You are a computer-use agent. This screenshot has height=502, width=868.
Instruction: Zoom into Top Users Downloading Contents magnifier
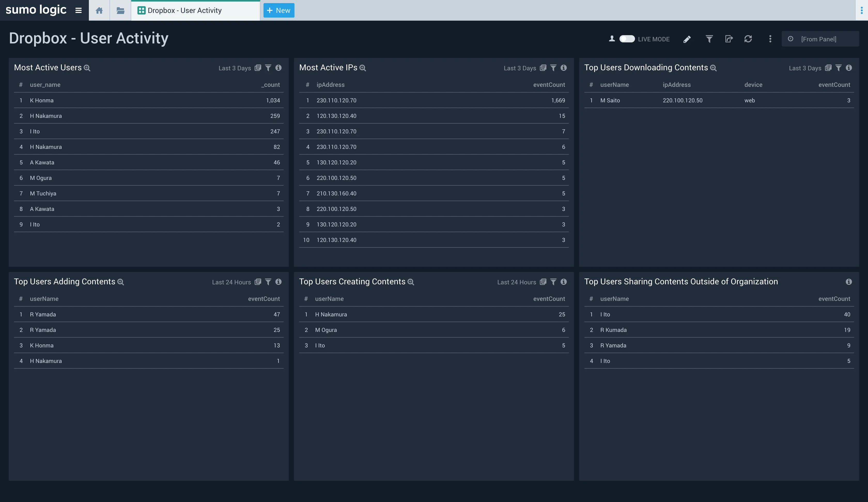(713, 68)
